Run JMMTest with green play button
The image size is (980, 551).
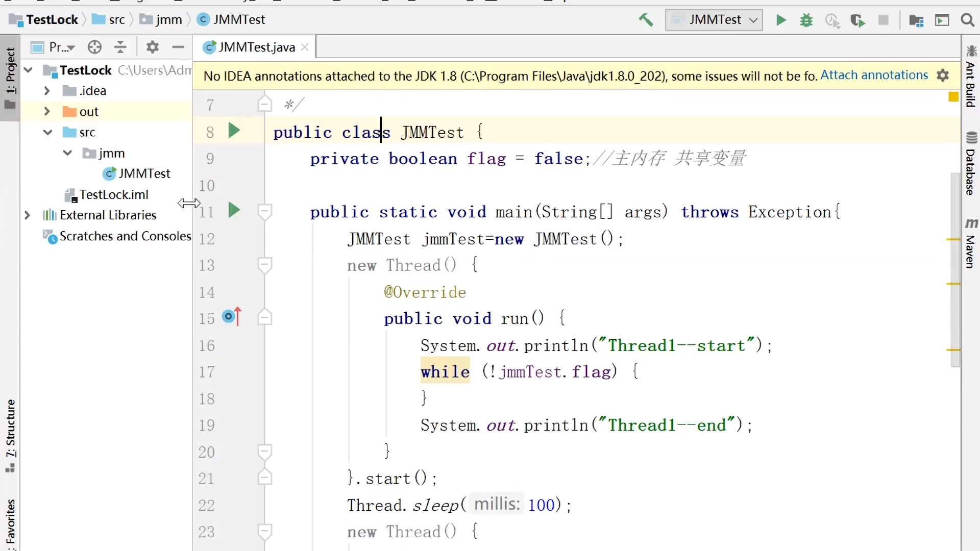[781, 20]
